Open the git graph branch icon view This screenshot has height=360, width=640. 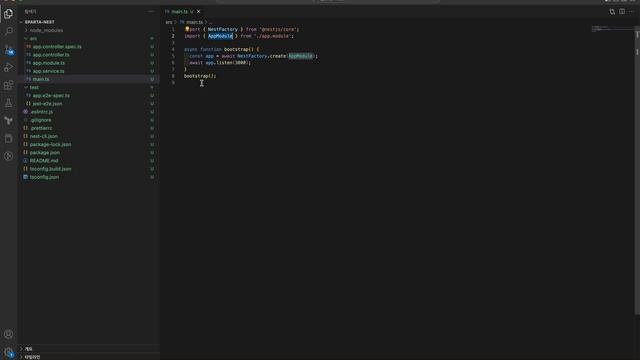pos(8,120)
